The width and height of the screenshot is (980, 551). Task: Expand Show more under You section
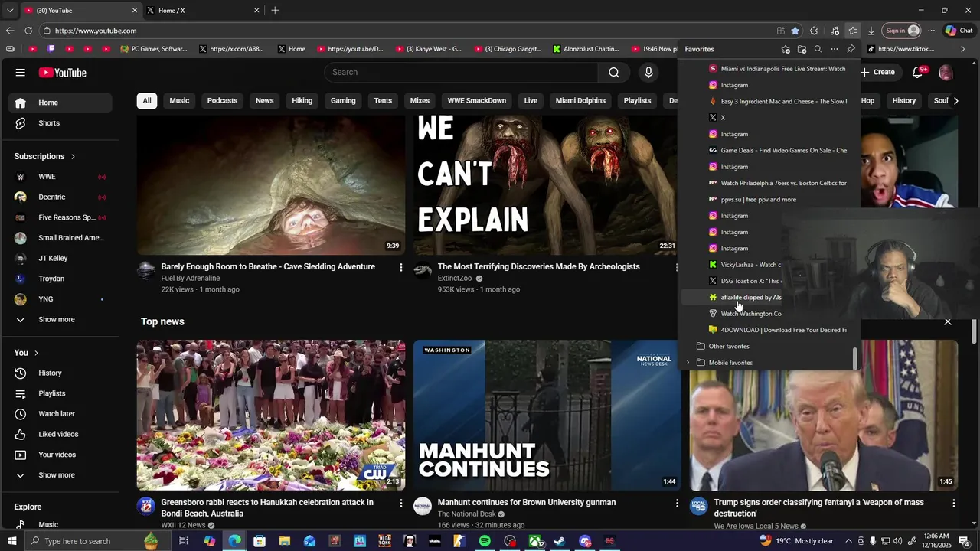coord(56,475)
